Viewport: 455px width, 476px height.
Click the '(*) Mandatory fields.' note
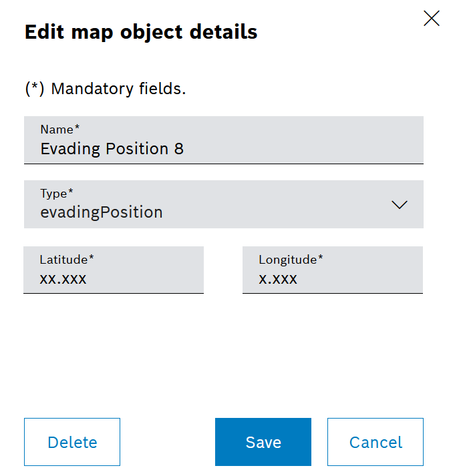tap(106, 89)
